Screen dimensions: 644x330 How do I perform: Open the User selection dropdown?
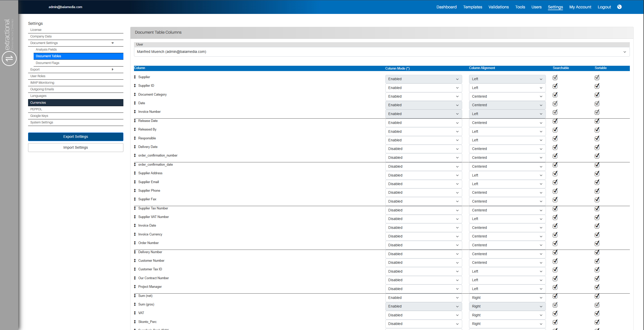coord(382,52)
